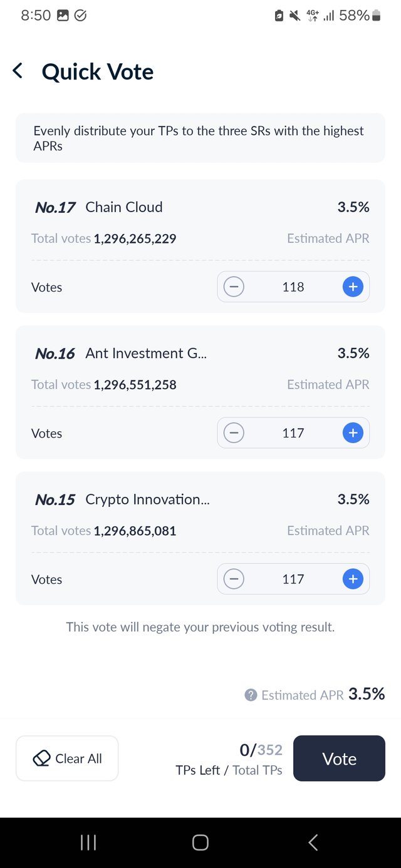Tap the eraser icon in Clear All
Viewport: 401px width, 868px height.
click(41, 758)
